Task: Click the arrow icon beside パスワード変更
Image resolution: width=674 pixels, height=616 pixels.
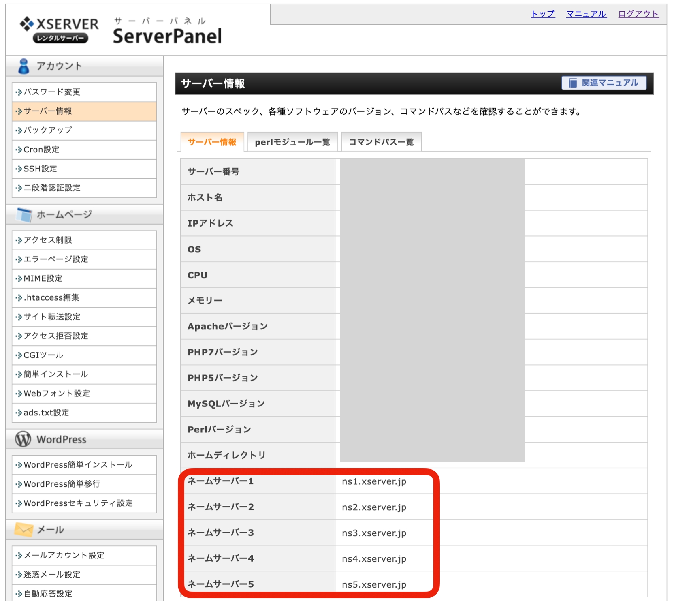Action: click(x=18, y=92)
